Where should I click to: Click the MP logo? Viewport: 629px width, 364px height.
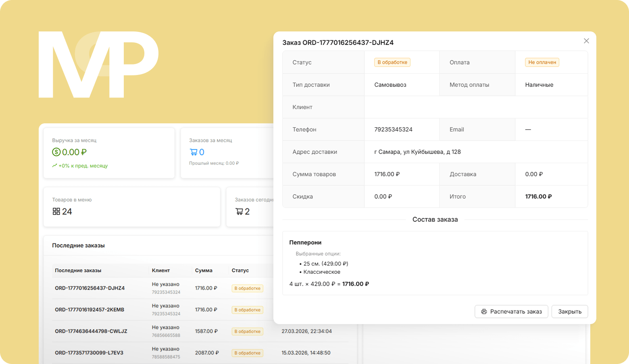[98, 64]
